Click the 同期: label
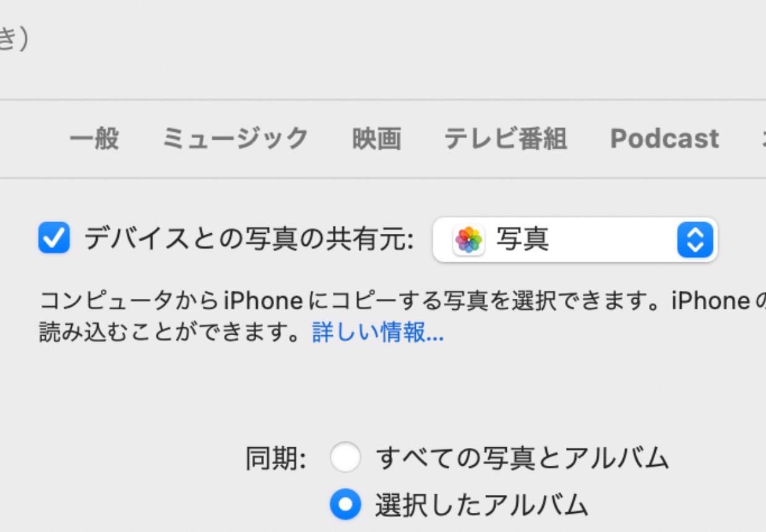 (276, 459)
